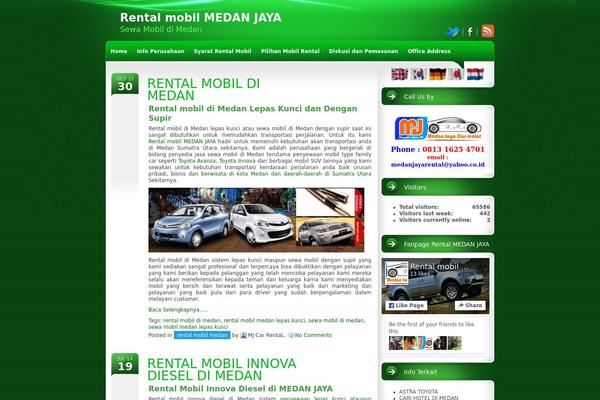600x400 pixels.
Task: Click the Total visitors count 65586
Action: (481, 207)
